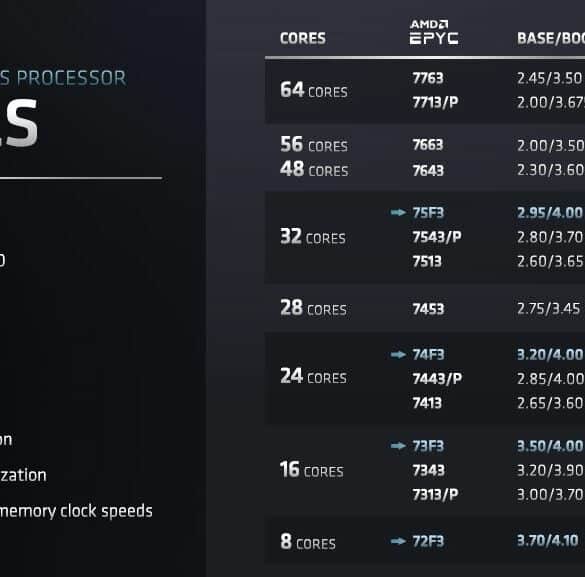The width and height of the screenshot is (585, 577).
Task: Select the 7713/P processor model
Action: click(x=435, y=102)
